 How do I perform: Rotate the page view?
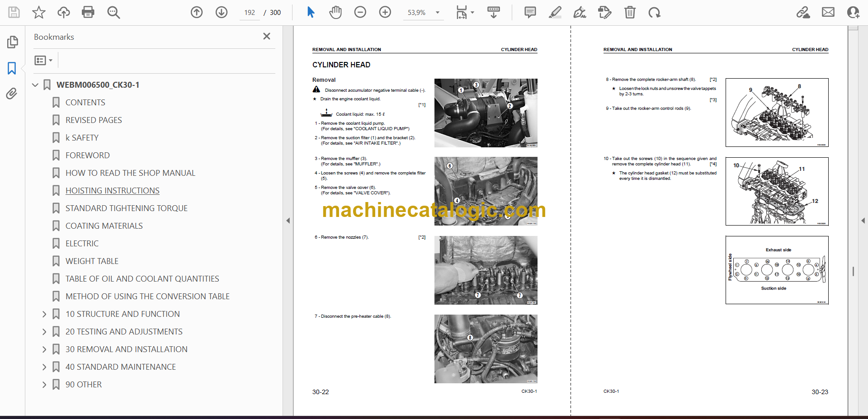[654, 12]
